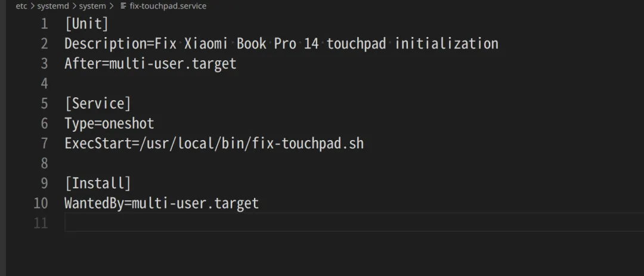Viewport: 644px width, 276px height.
Task: Click line number 10 in the gutter
Action: tap(41, 203)
